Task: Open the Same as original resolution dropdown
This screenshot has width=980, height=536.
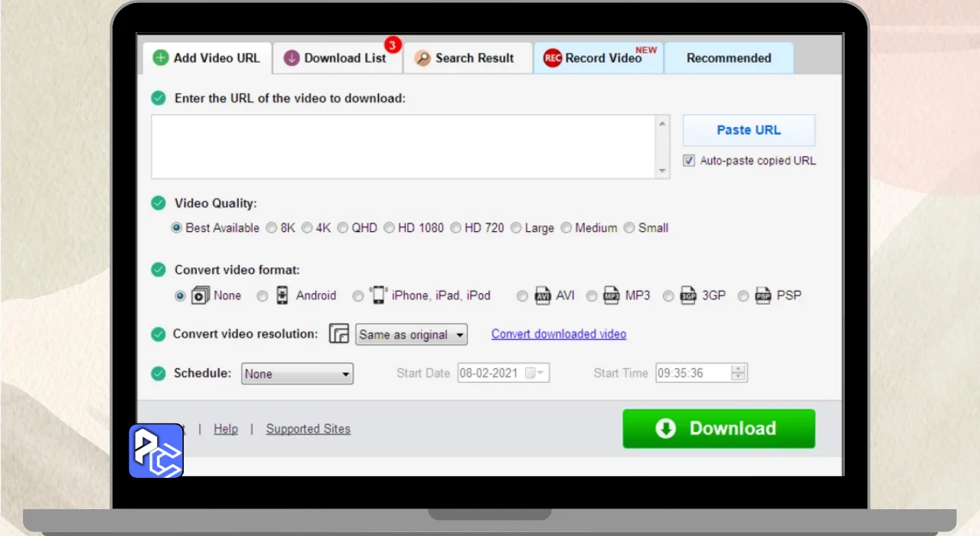Action: coord(412,335)
